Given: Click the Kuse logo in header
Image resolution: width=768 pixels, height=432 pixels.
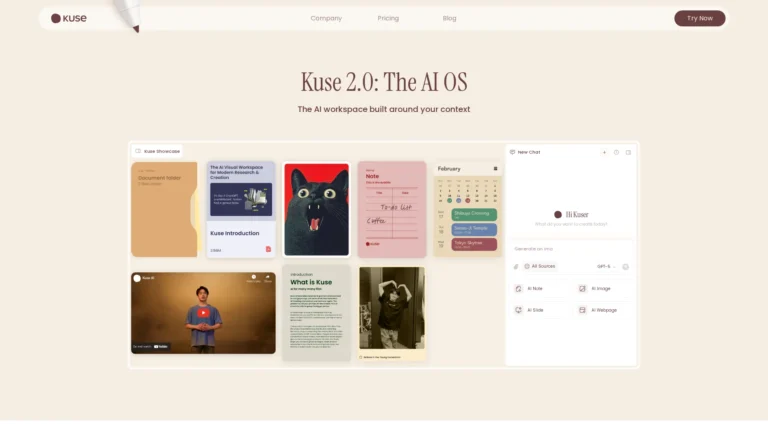Looking at the screenshot, I should 69,18.
